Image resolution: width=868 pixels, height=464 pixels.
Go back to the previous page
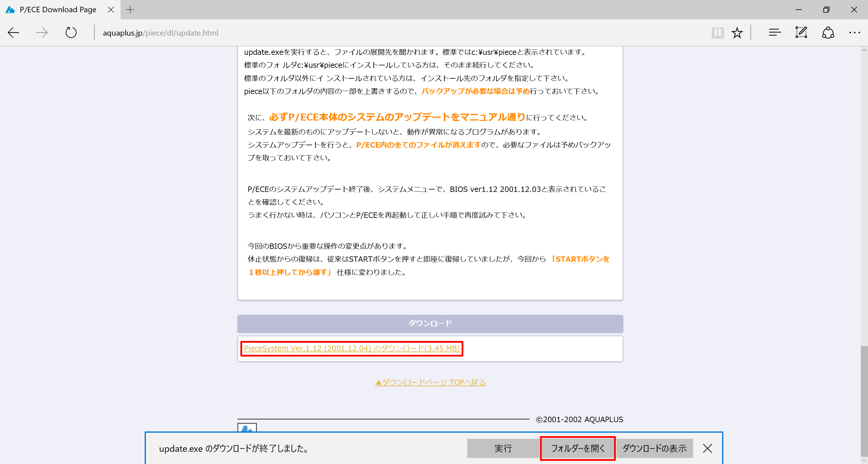tap(14, 33)
